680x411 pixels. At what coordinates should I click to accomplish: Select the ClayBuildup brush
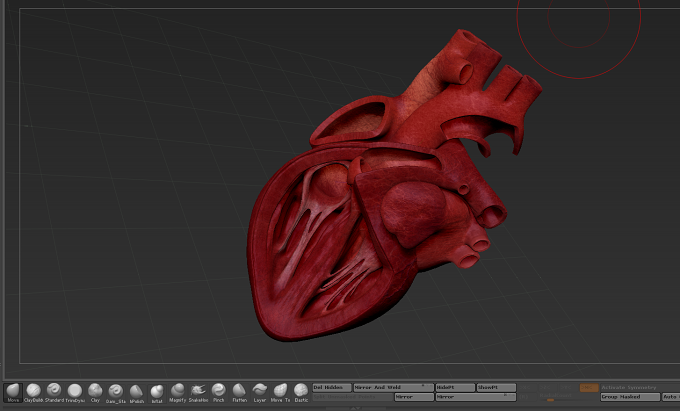33,393
